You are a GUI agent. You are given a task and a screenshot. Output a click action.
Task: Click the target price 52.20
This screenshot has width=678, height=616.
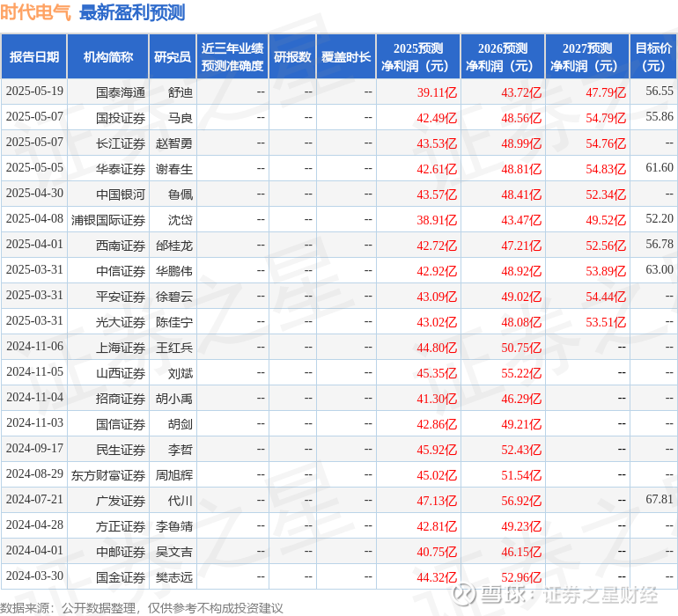(x=660, y=219)
